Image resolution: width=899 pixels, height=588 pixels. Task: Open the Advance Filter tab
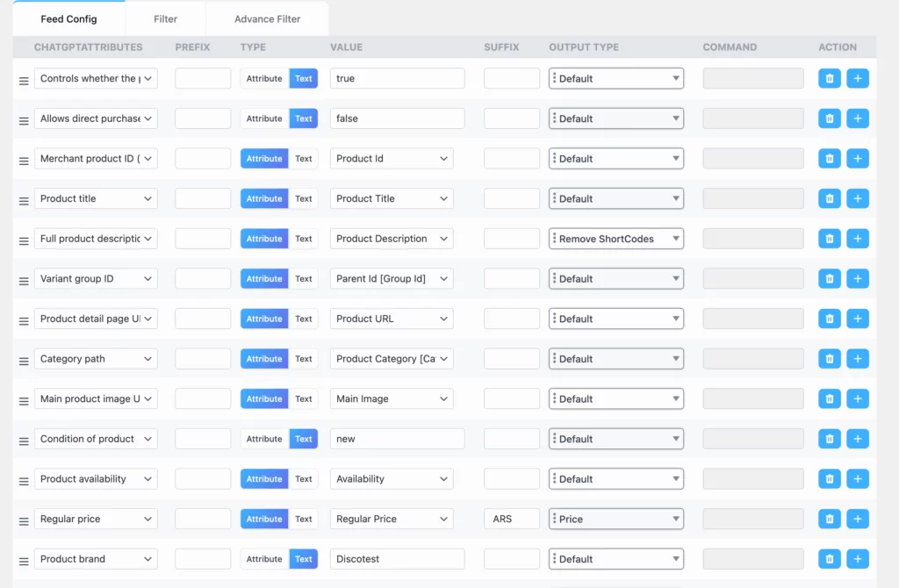(267, 18)
